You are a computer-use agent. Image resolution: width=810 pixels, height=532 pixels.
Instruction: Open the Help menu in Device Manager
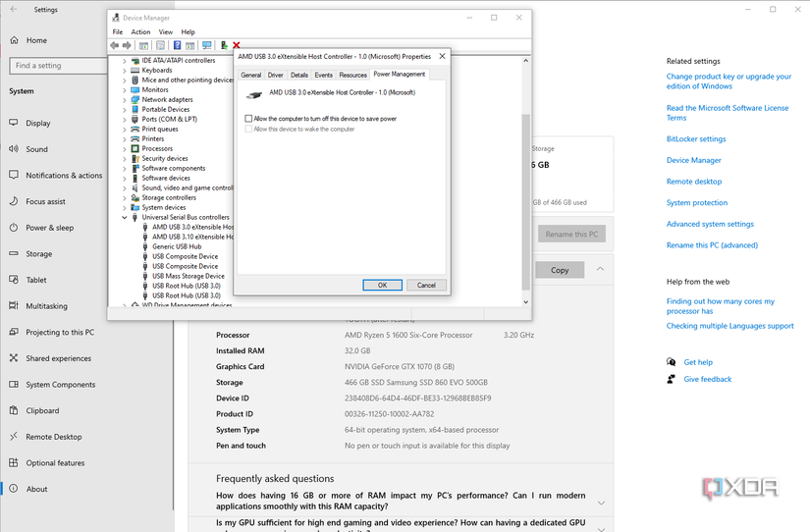click(x=189, y=32)
